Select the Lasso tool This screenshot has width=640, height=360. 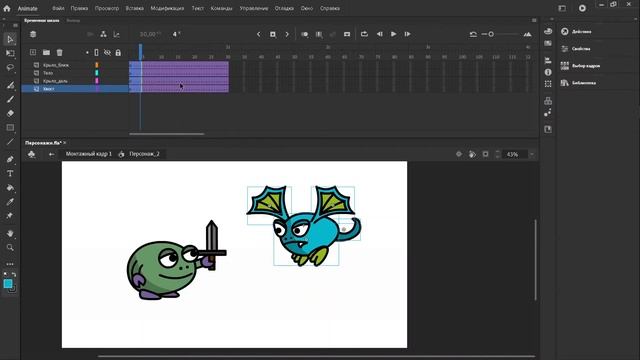pos(10,67)
